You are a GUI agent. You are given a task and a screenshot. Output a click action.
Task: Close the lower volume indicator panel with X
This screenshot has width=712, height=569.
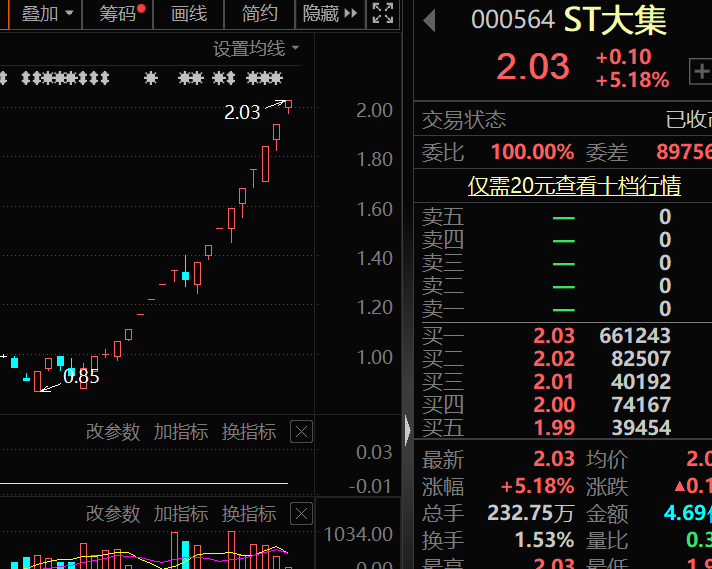coord(301,514)
